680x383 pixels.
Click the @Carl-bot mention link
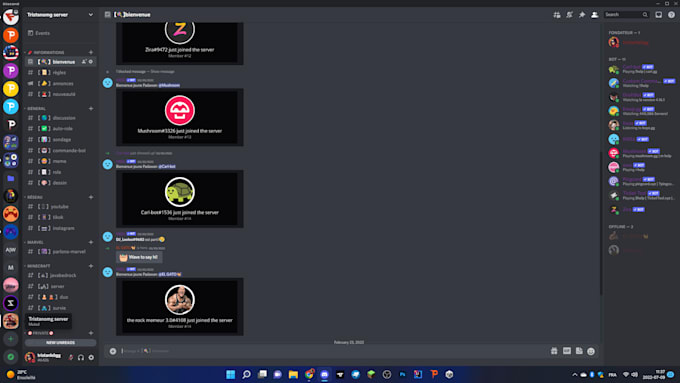click(x=167, y=167)
